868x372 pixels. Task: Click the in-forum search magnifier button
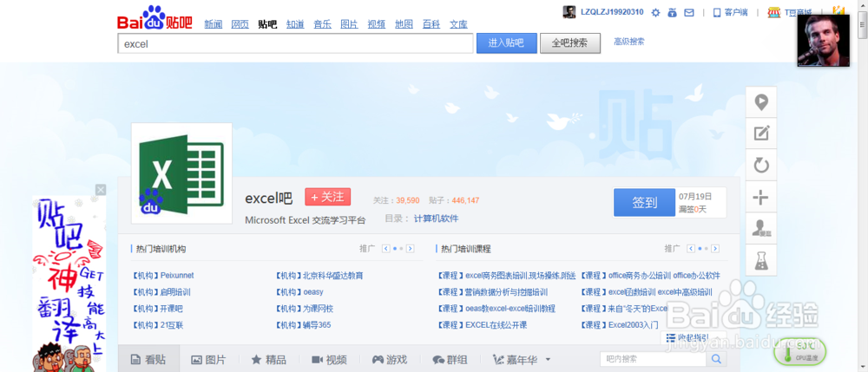[716, 359]
